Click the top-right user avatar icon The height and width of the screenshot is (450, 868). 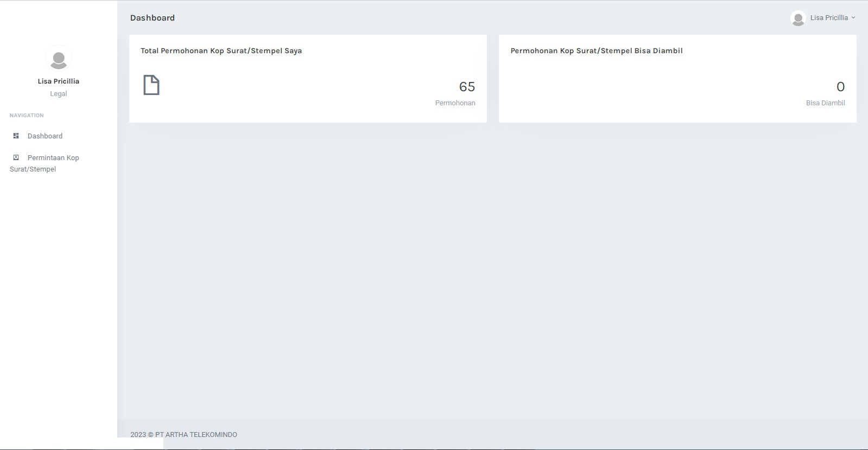click(x=798, y=18)
